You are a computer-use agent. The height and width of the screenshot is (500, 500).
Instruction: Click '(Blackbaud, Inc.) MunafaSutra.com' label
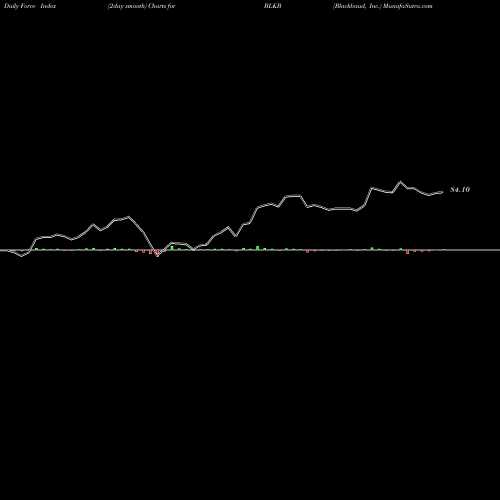pyautogui.click(x=382, y=6)
